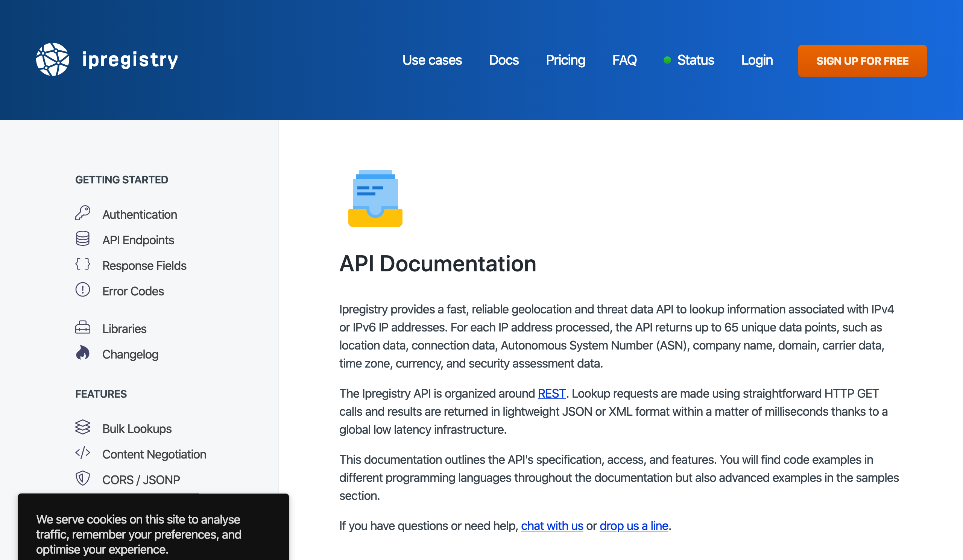Open the Error Codes section

tap(133, 291)
